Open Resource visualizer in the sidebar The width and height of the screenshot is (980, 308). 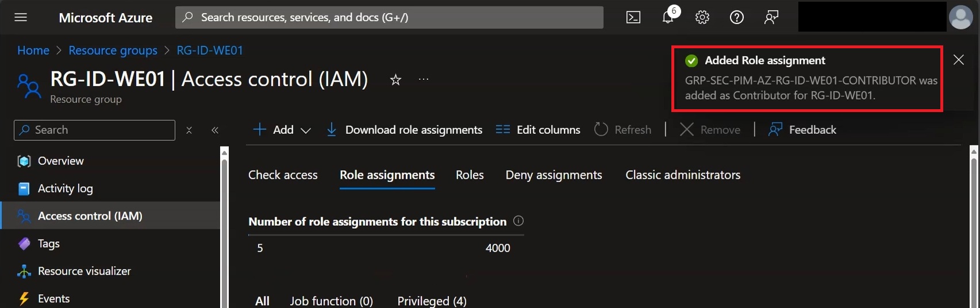point(84,271)
